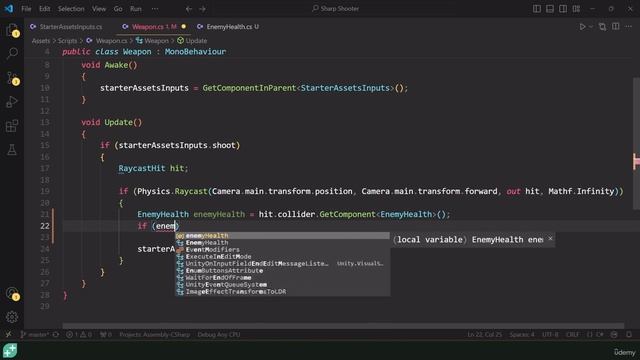Click UTF-8 encoding status item
Screen dimensions: 640x360
coord(550,335)
